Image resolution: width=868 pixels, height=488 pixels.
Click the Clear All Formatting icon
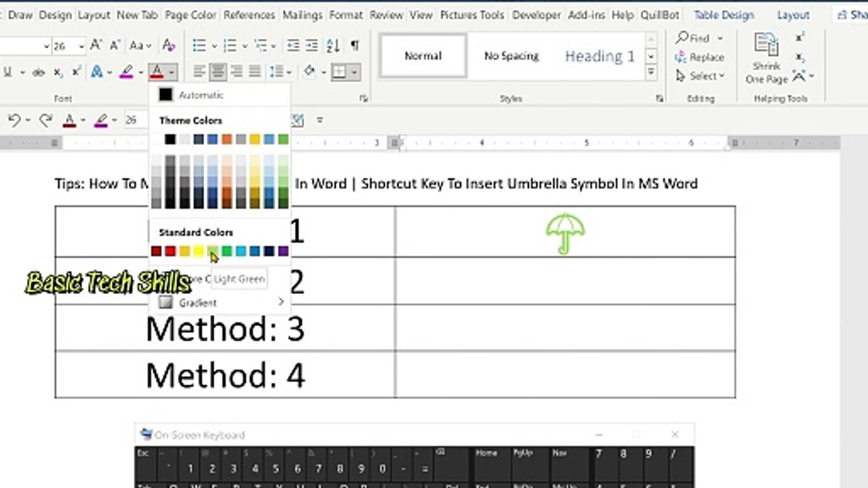[x=168, y=45]
